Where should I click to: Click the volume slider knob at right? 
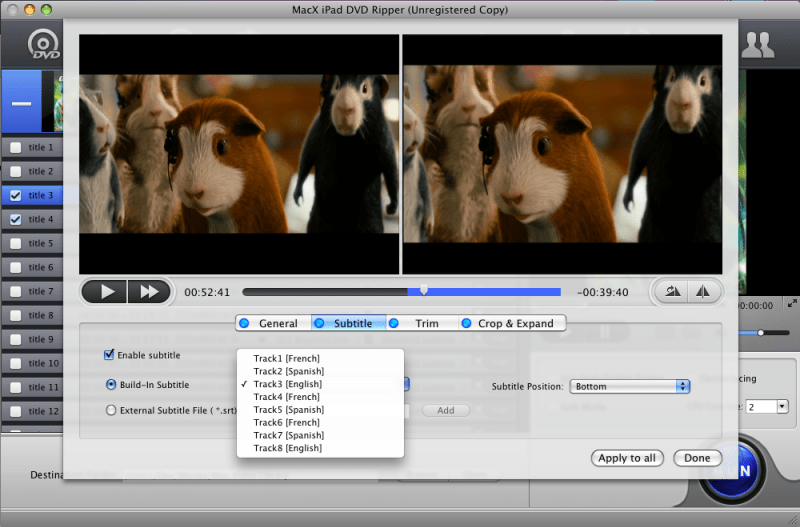[x=761, y=333]
